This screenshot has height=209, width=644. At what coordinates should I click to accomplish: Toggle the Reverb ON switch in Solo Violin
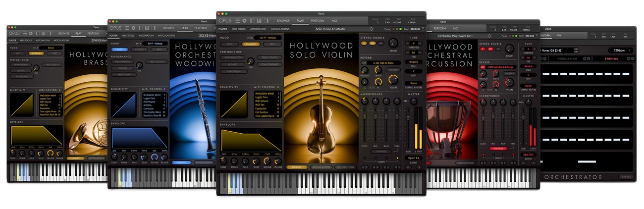[364, 63]
